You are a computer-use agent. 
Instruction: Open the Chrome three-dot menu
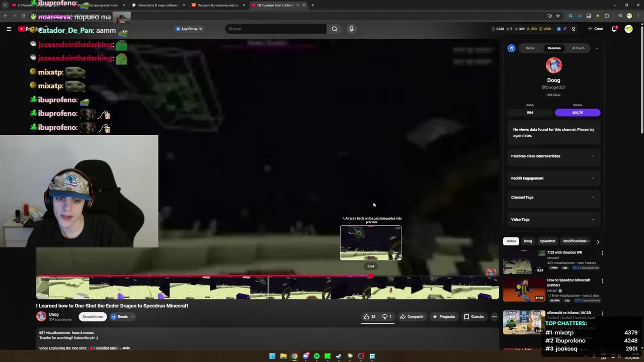(x=638, y=16)
